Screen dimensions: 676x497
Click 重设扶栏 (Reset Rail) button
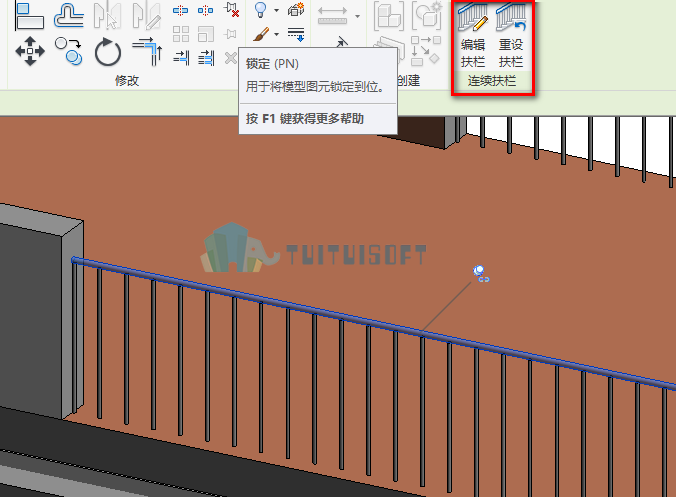coord(511,35)
